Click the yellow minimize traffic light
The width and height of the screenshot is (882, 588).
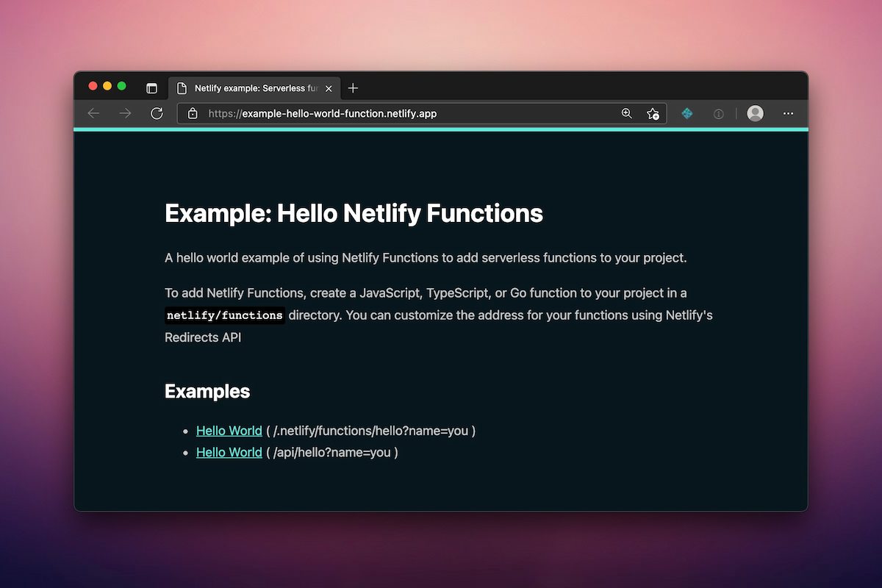click(x=107, y=85)
